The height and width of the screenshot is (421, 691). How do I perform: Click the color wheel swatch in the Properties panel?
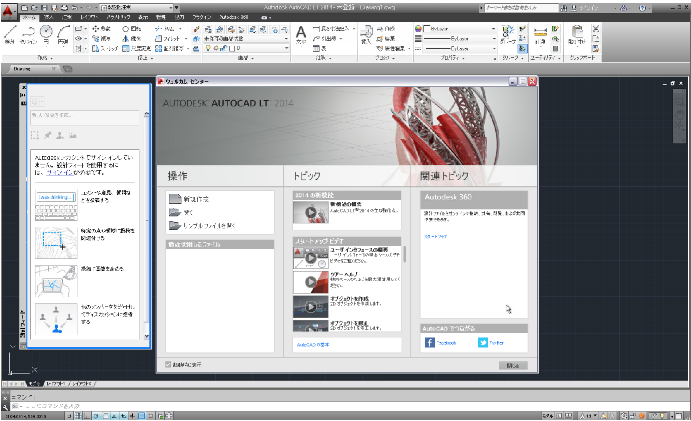click(x=418, y=29)
